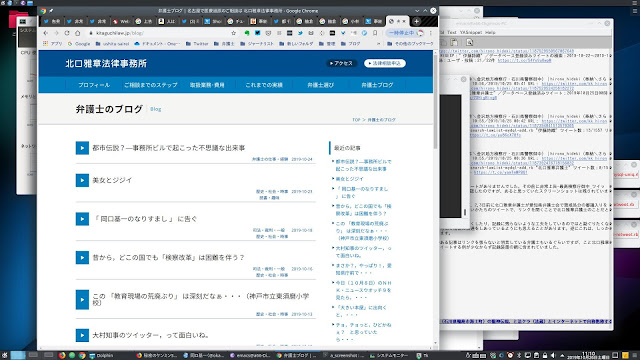Image resolution: width=640 pixels, height=360 pixels.
Task: Click the lock icon in the address bar
Action: click(x=91, y=33)
